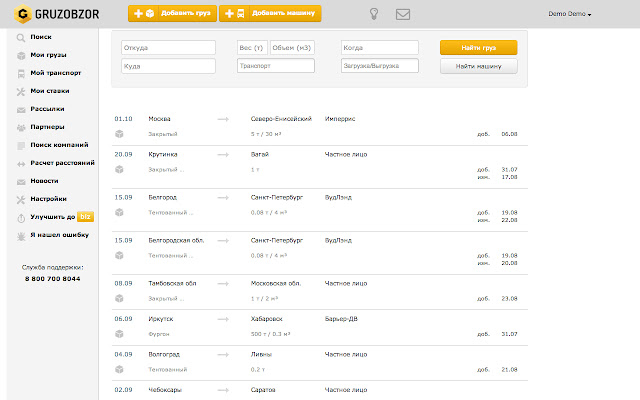Click Добавить груз button

tap(172, 13)
